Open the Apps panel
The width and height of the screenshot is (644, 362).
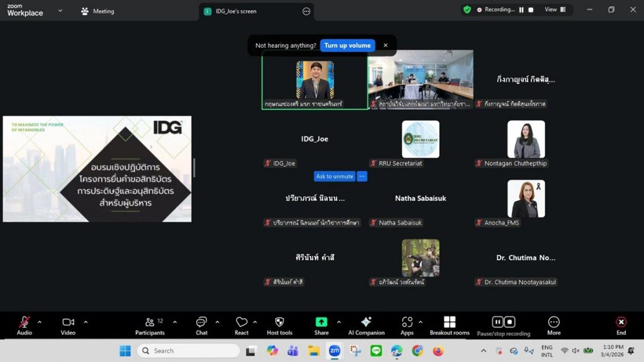[x=407, y=325]
